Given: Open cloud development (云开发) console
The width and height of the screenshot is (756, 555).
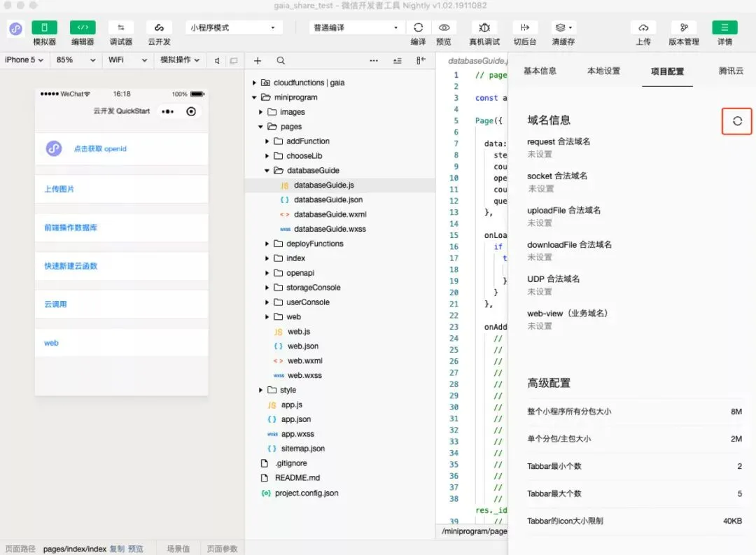Looking at the screenshot, I should click(159, 27).
